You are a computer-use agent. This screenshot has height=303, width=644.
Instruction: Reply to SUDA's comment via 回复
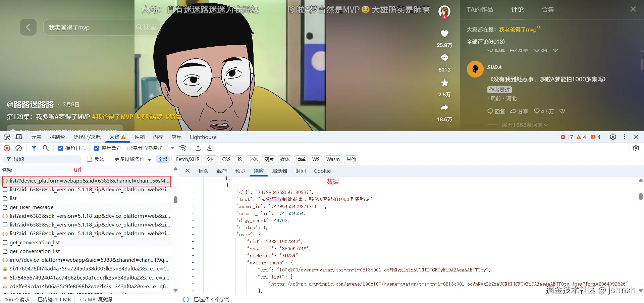tap(496, 111)
